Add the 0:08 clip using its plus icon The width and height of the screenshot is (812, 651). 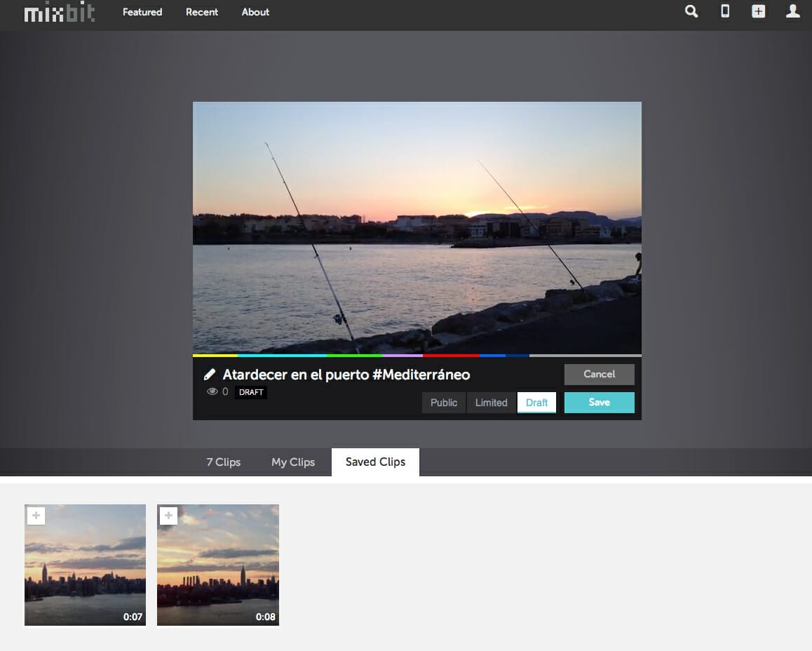(x=168, y=516)
